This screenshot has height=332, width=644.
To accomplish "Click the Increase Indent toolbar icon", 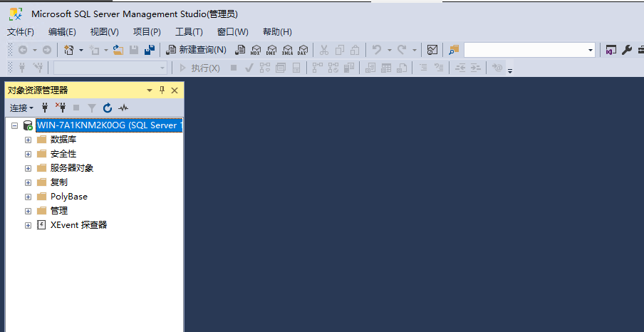I will click(x=476, y=68).
